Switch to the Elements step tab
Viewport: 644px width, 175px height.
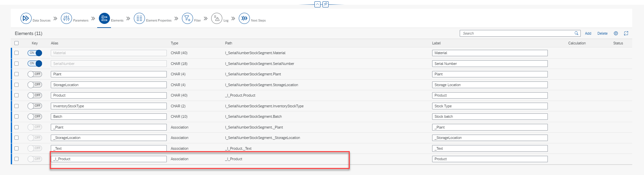[x=104, y=18]
